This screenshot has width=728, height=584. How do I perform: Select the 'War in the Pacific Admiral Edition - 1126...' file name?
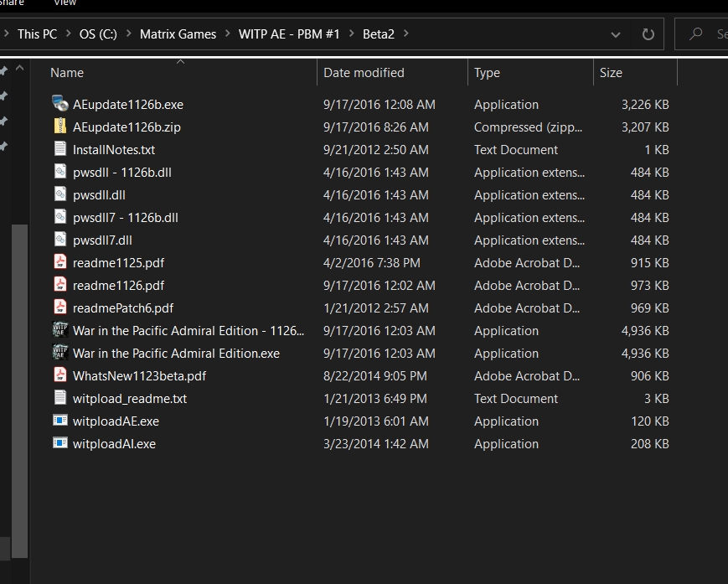pos(188,330)
